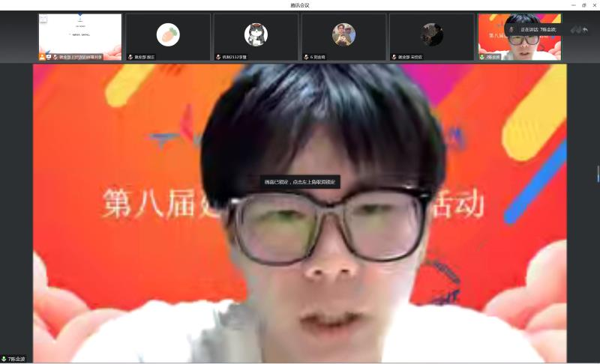Click the 7陈金波 name label at bottom left
This screenshot has height=364, width=600.
[16, 359]
